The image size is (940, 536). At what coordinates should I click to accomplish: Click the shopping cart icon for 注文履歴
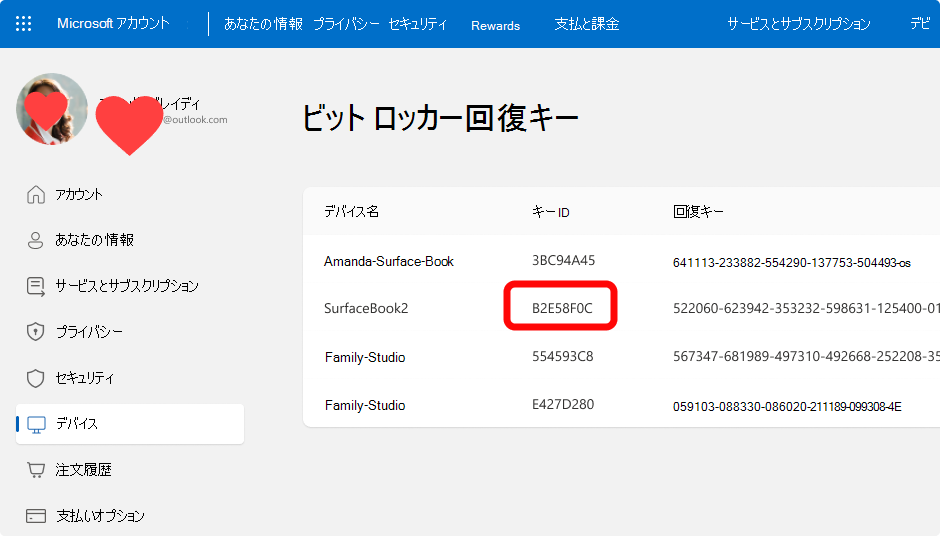[x=36, y=470]
